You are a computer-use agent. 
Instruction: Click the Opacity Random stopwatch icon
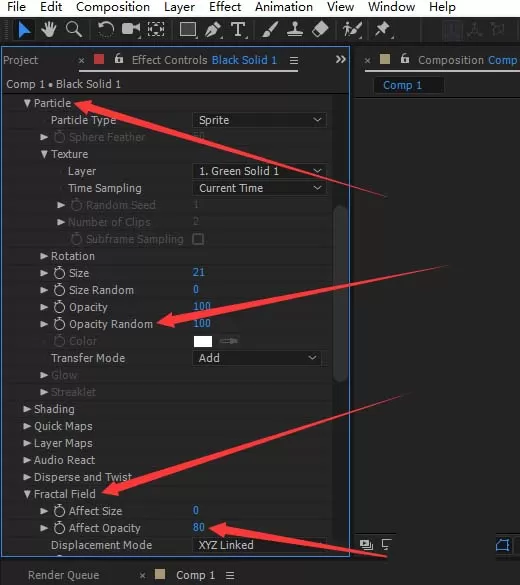coord(59,324)
